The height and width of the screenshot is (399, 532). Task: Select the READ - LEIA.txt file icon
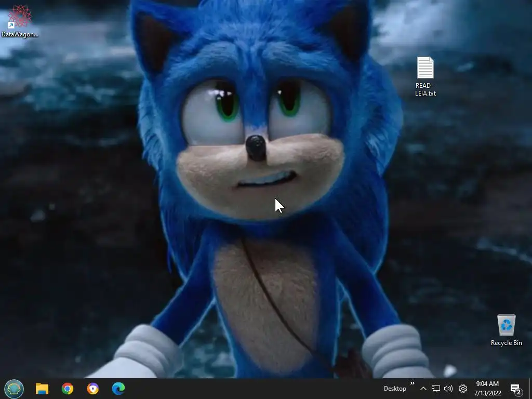click(x=425, y=76)
